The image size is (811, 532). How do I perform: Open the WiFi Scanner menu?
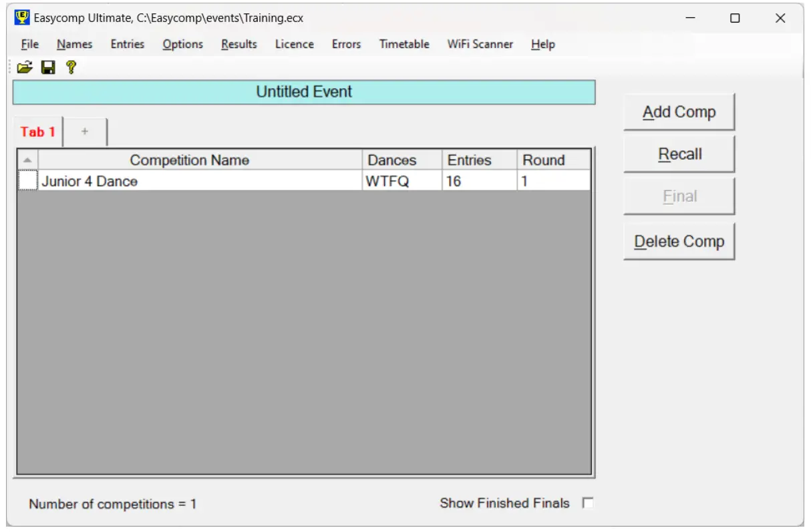click(x=480, y=44)
